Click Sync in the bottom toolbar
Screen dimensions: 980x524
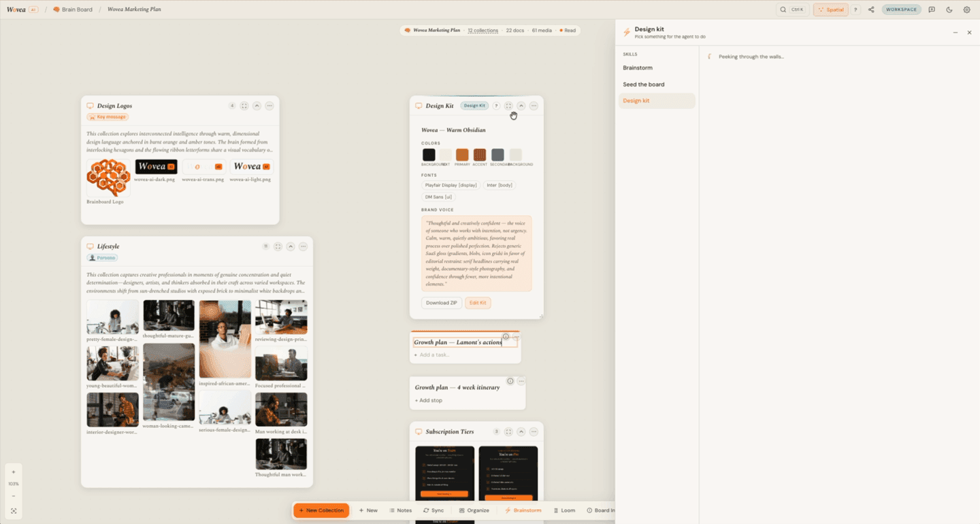pyautogui.click(x=434, y=510)
